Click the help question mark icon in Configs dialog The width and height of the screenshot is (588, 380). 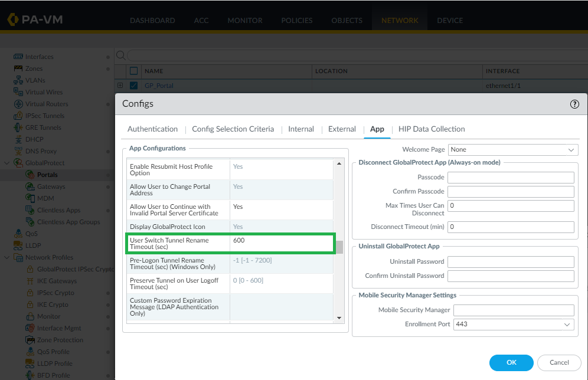tap(574, 104)
